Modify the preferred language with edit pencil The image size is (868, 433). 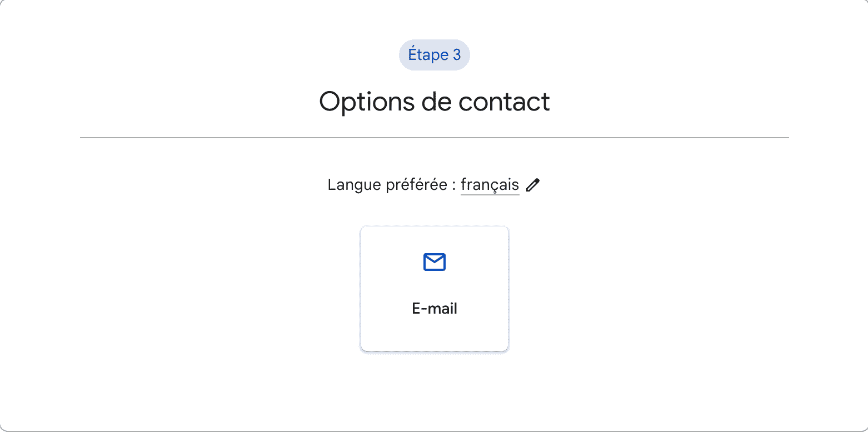[533, 185]
